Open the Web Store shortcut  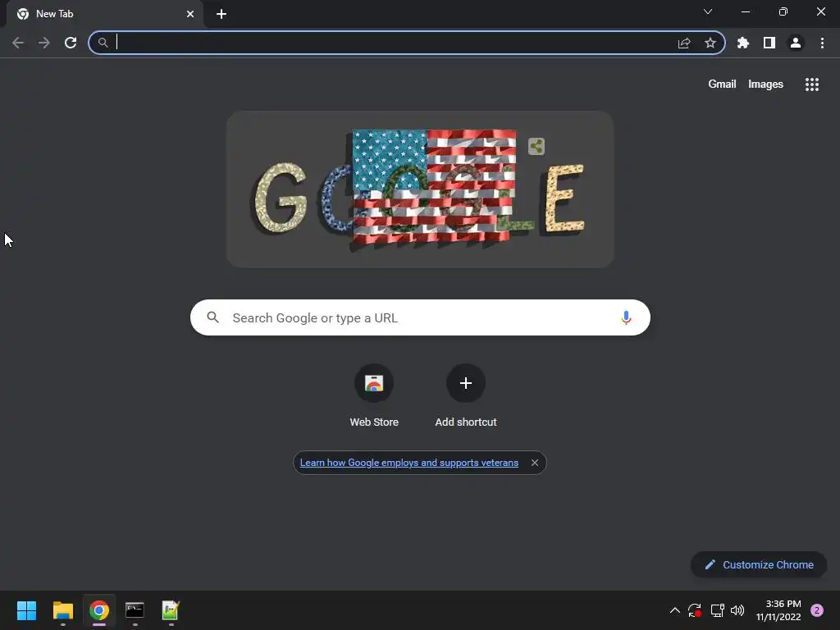coord(374,396)
